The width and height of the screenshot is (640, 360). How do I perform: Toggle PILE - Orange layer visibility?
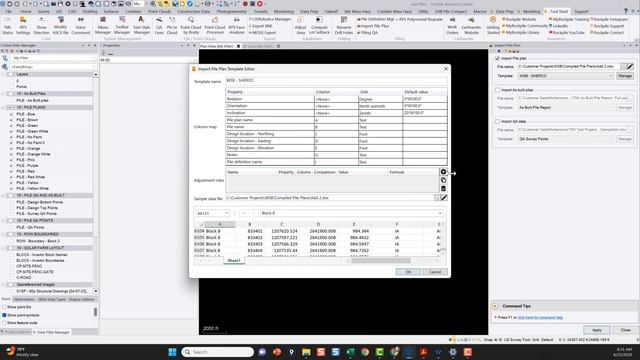pyautogui.click(x=11, y=149)
